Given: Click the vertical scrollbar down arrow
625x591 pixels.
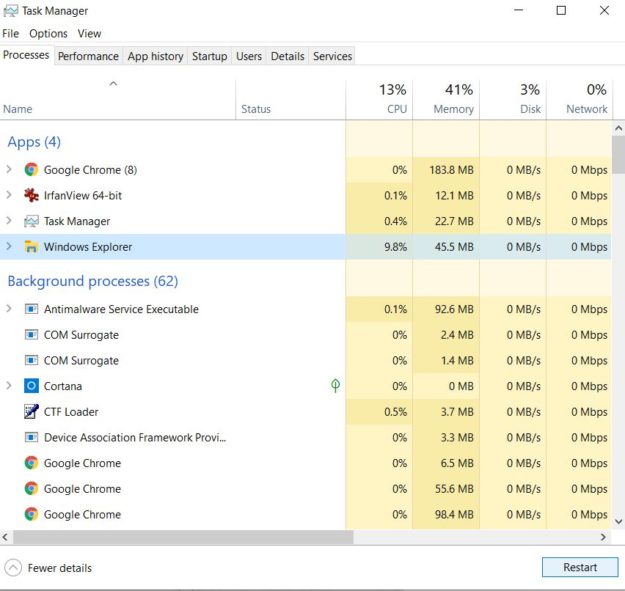Looking at the screenshot, I should pos(618,521).
